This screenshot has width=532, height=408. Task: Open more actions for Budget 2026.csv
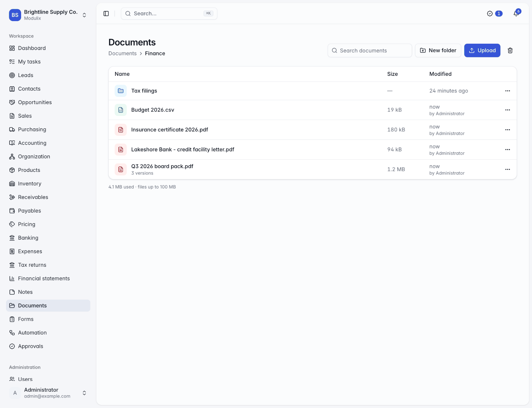tap(508, 110)
